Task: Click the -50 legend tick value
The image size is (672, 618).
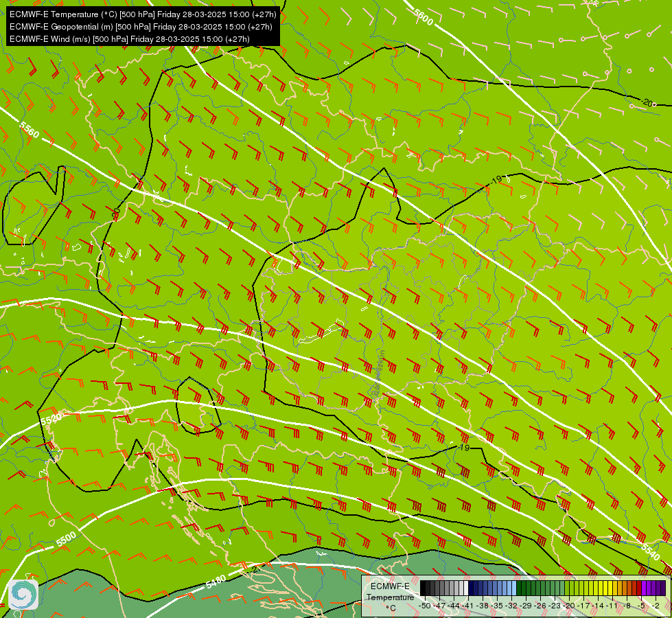Action: tap(425, 606)
